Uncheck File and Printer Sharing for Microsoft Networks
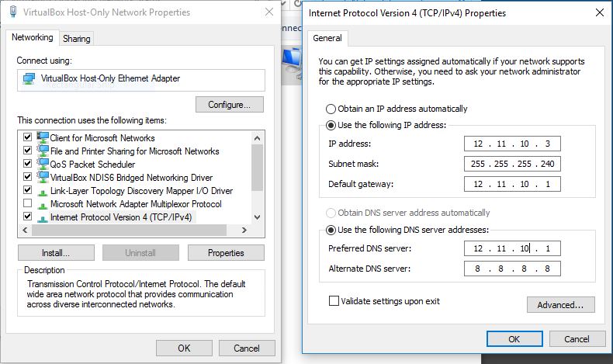 tap(27, 150)
